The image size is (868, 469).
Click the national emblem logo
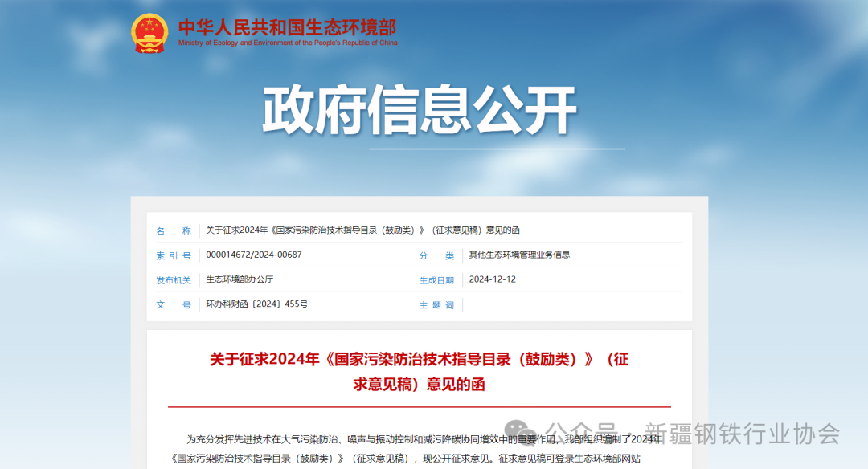click(x=149, y=33)
